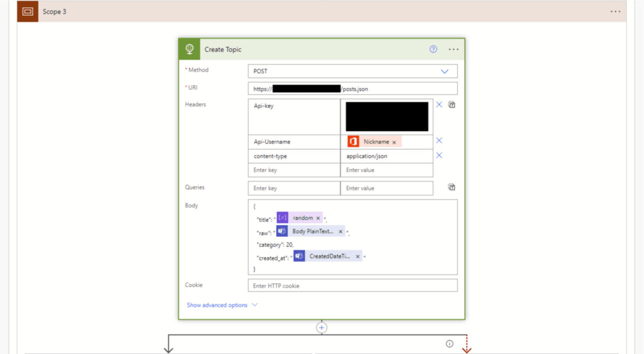The height and width of the screenshot is (354, 644).
Task: Remove the CreatedDateTime token from body
Action: pyautogui.click(x=358, y=256)
